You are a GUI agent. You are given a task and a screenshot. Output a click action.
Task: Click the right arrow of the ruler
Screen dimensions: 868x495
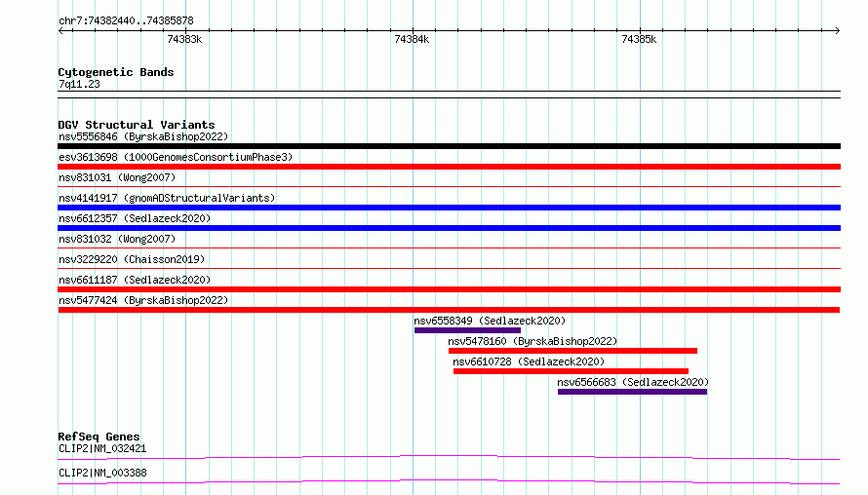[837, 31]
